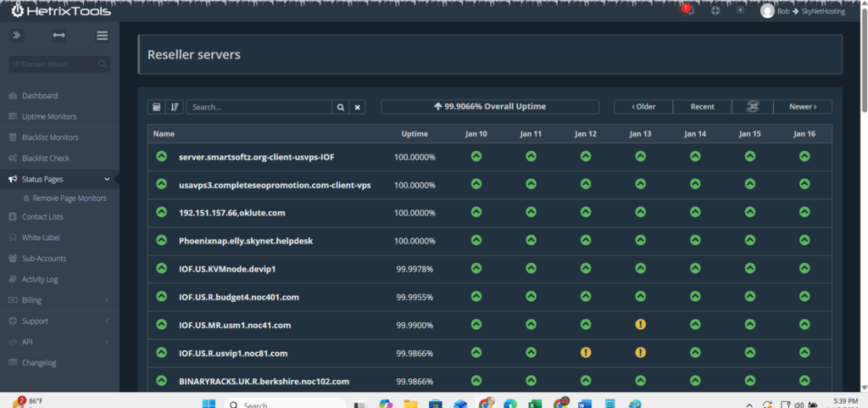Click green status icon beside IOF.US.KVMnode.devip1

click(161, 268)
